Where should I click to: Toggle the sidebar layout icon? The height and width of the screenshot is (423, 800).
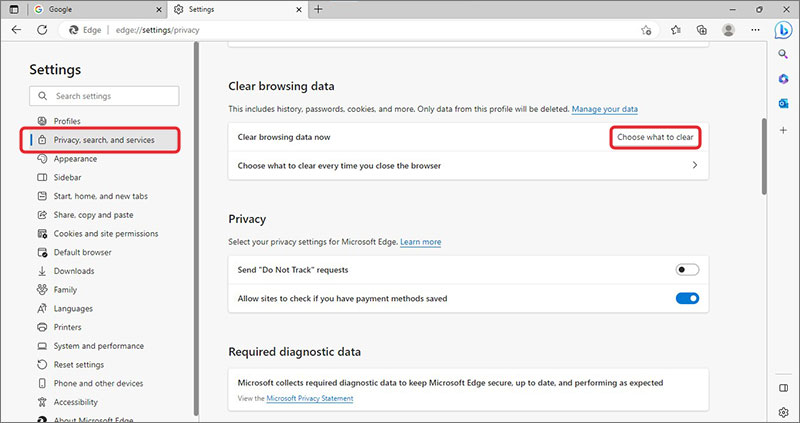783,388
